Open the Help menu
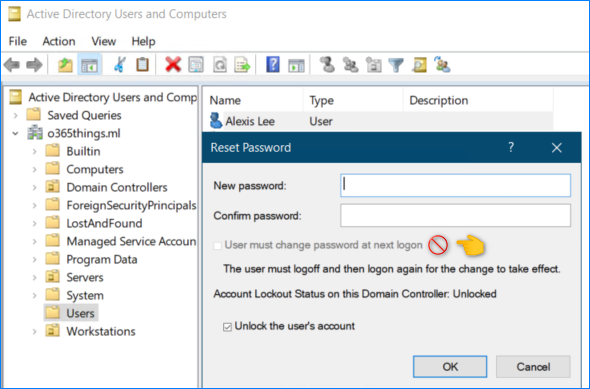The width and height of the screenshot is (590, 389). (143, 41)
